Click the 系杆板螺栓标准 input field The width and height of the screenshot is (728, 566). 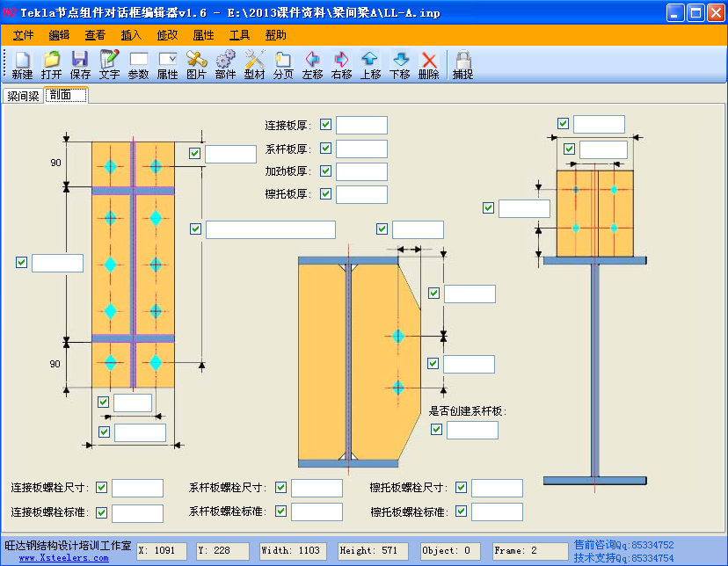click(x=317, y=512)
